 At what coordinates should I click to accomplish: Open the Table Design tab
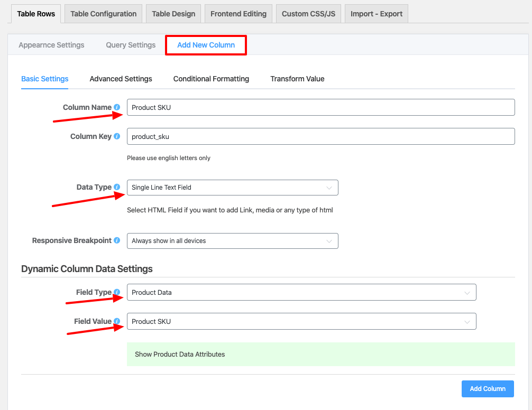click(173, 14)
